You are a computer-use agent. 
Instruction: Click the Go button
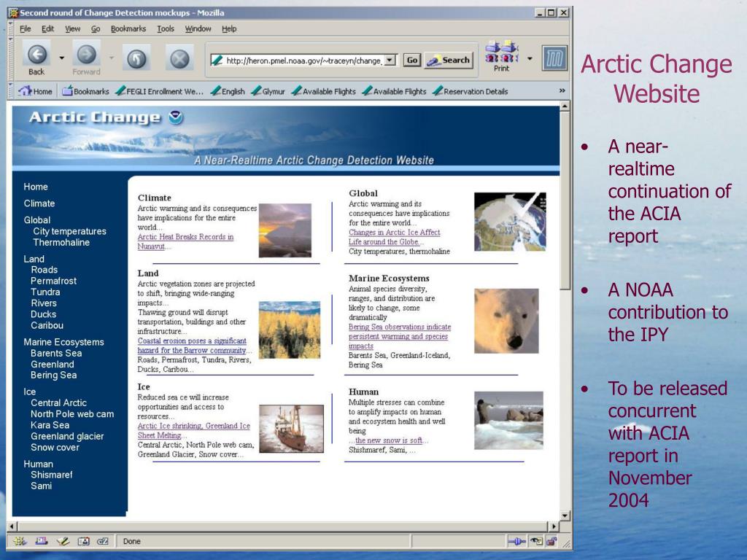coord(412,60)
